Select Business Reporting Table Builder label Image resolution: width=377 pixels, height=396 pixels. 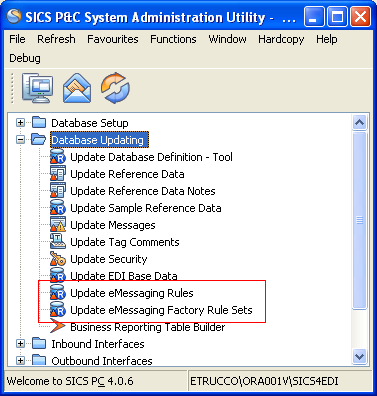coord(148,327)
